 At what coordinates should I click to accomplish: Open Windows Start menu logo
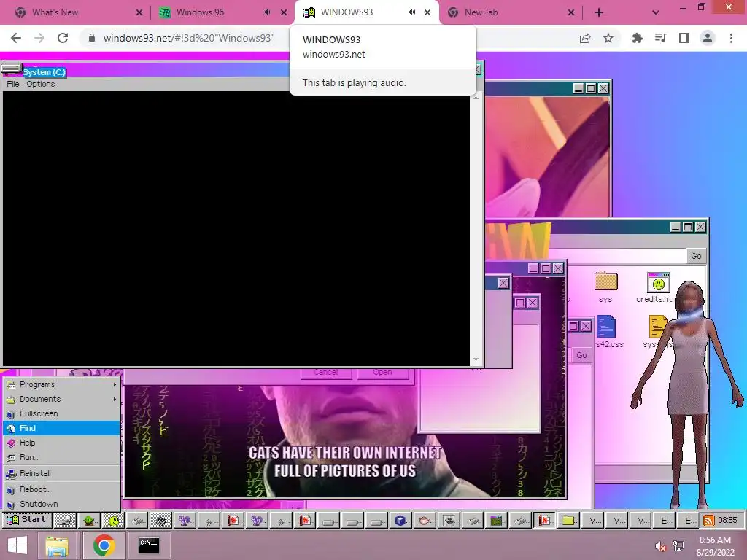tap(18, 545)
